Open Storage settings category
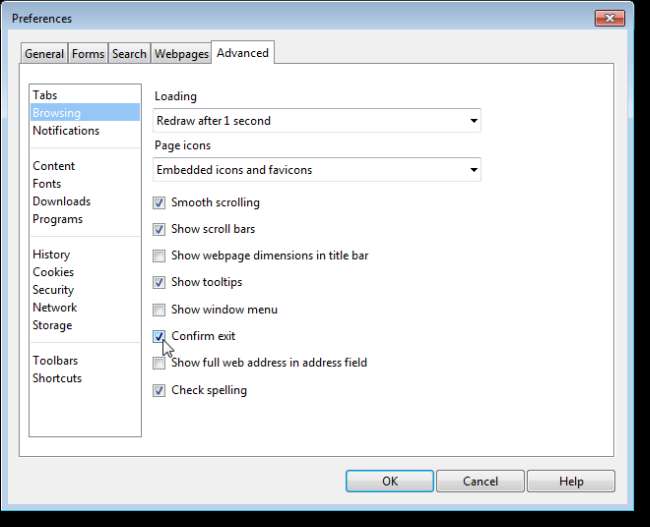Image resolution: width=650 pixels, height=527 pixels. [x=85, y=325]
